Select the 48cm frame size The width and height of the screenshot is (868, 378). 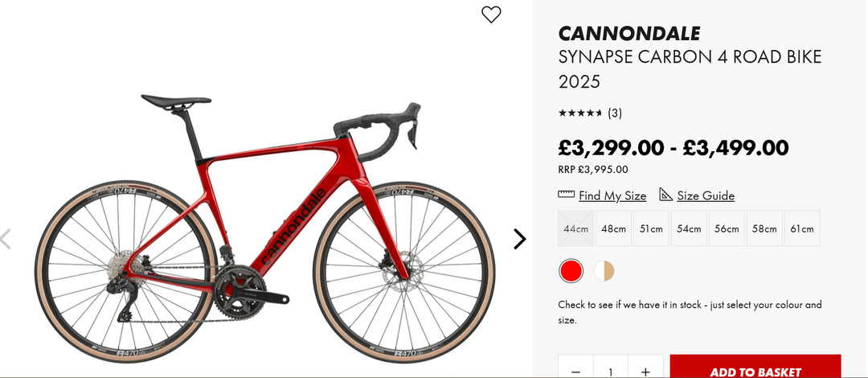coord(613,228)
